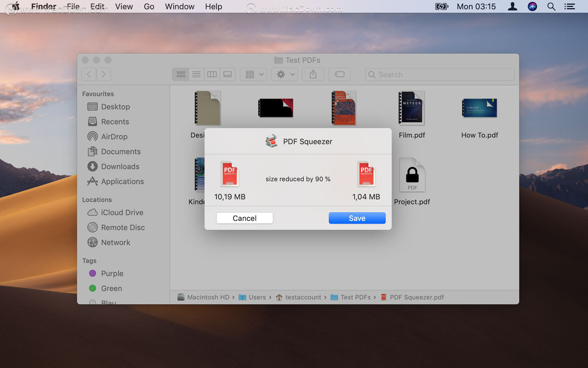Viewport: 588px width, 368px height.
Task: Click the battery status icon
Action: coord(441,6)
